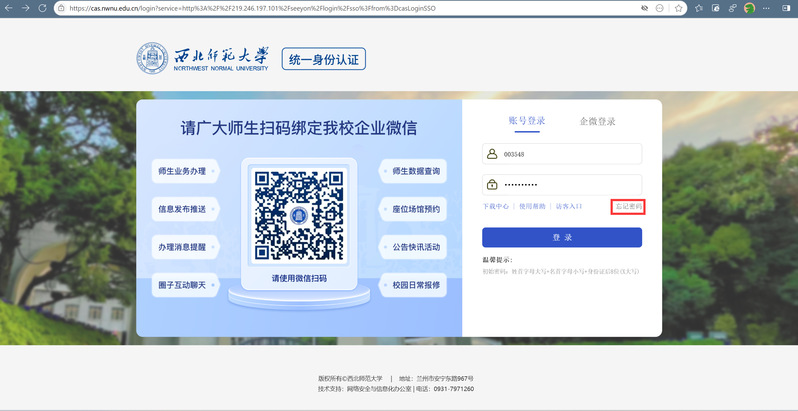This screenshot has width=798, height=411.
Task: Click the 初始密码 hint text
Action: (560, 272)
